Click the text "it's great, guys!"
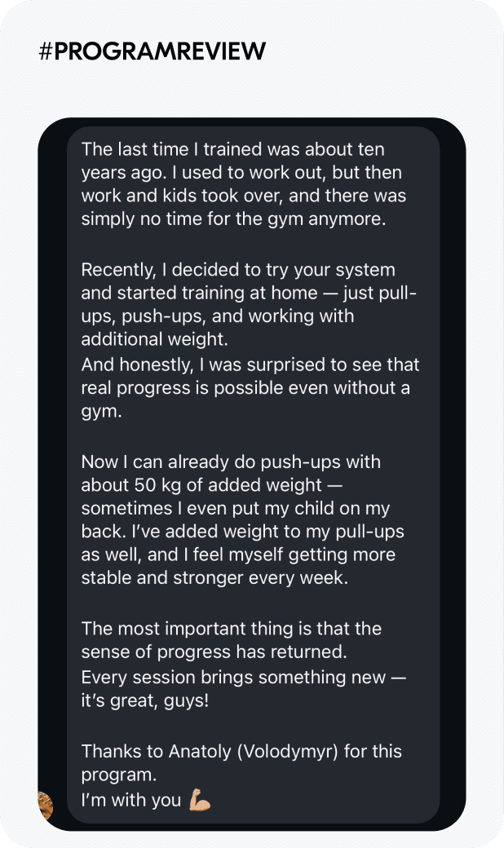The width and height of the screenshot is (504, 848). (x=144, y=700)
